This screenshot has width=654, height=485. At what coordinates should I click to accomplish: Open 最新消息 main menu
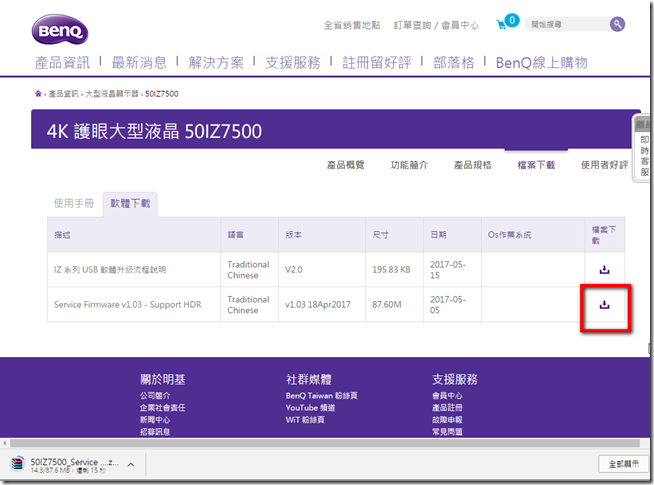pyautogui.click(x=139, y=63)
